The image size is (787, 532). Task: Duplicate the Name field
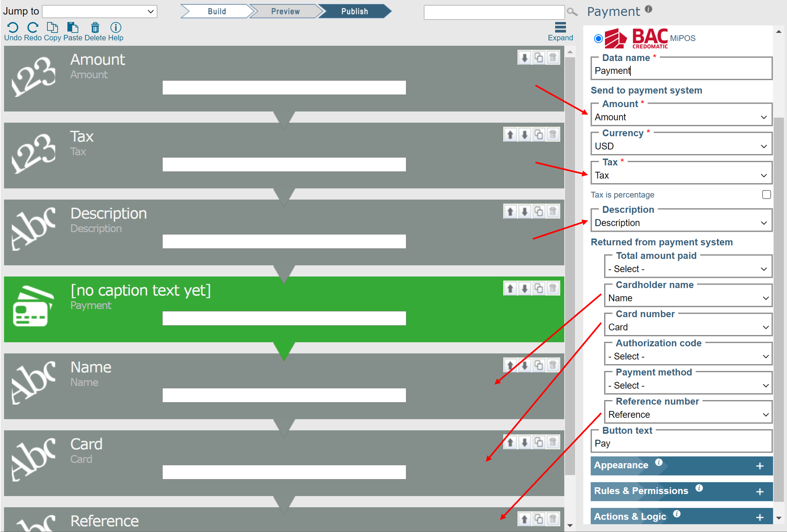(x=539, y=366)
